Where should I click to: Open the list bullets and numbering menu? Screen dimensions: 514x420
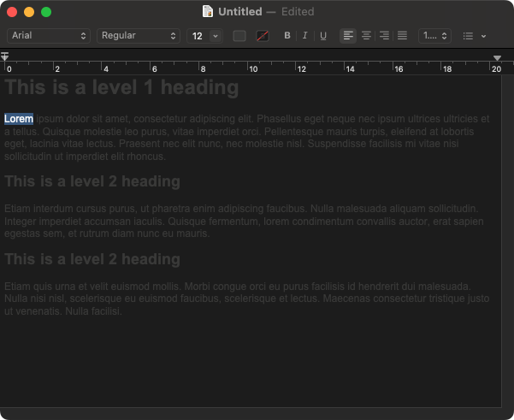(474, 36)
